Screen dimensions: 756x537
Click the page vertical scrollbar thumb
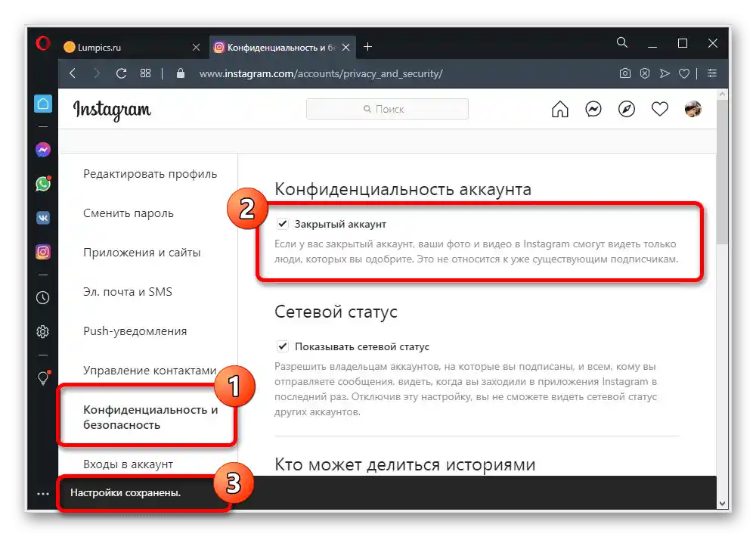pos(722,172)
